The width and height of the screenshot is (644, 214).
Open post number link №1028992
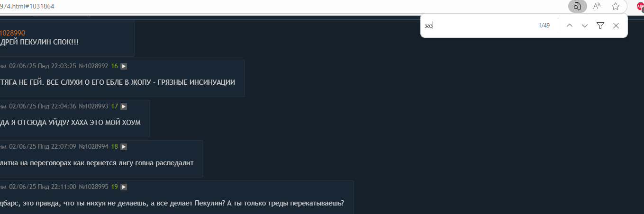pos(93,66)
